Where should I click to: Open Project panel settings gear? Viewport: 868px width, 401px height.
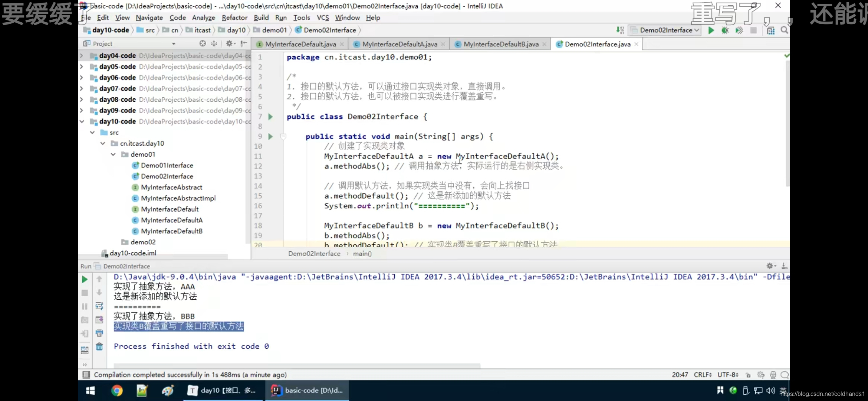pos(231,43)
